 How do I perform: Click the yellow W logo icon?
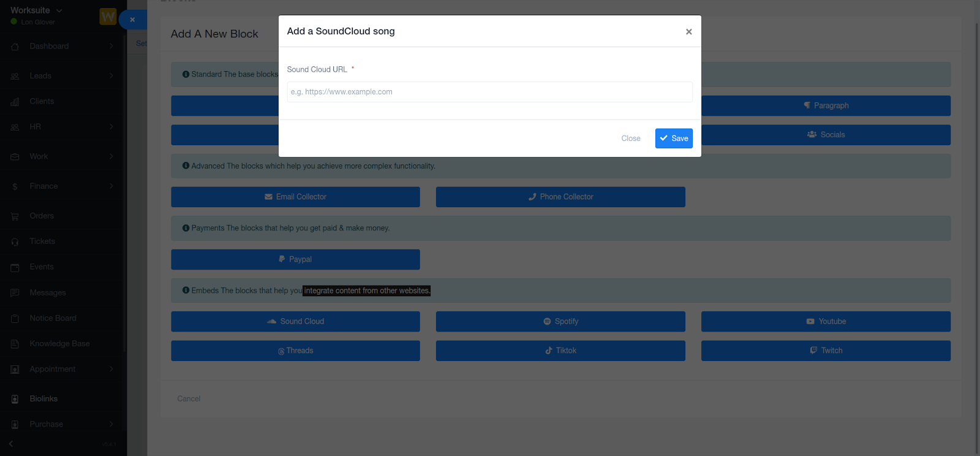(108, 17)
